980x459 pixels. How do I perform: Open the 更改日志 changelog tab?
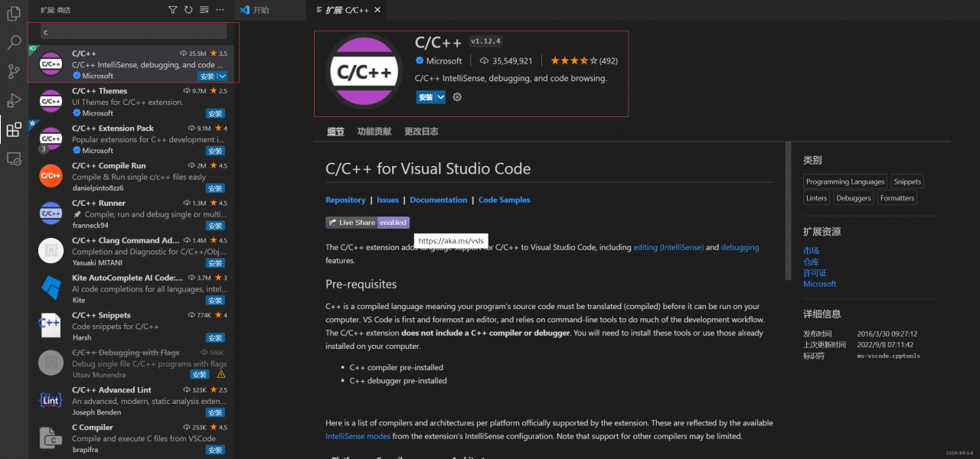[421, 132]
